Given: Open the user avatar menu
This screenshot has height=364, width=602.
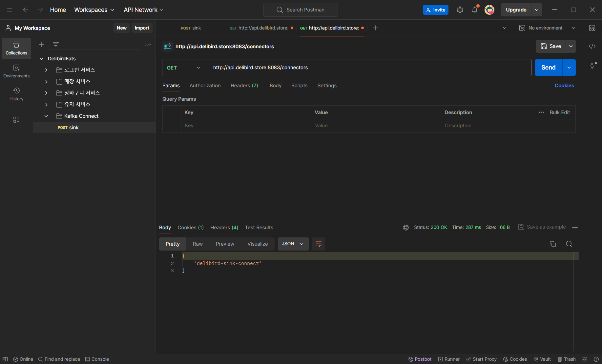Looking at the screenshot, I should 489,10.
